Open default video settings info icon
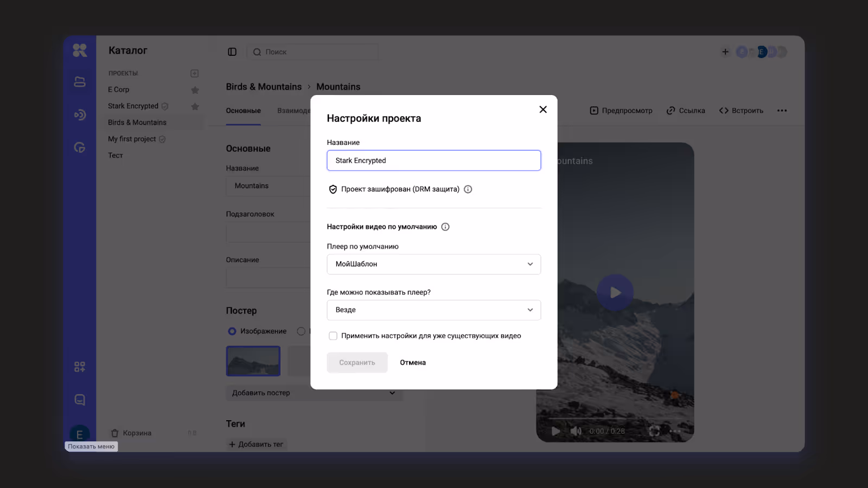This screenshot has width=868, height=488. [445, 227]
